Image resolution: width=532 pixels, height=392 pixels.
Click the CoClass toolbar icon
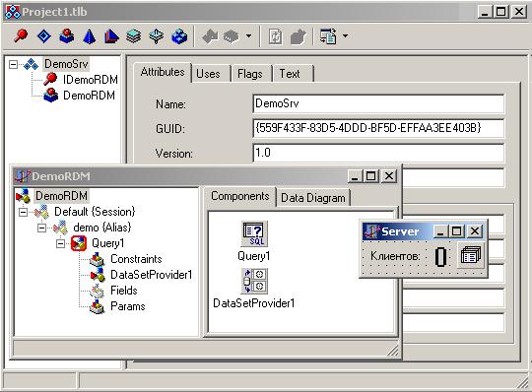[x=67, y=35]
